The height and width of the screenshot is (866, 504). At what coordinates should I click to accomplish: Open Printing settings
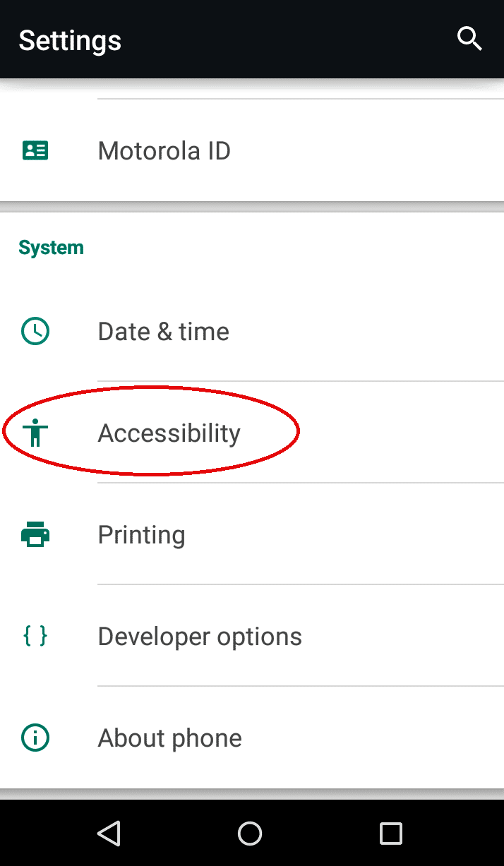pos(142,535)
